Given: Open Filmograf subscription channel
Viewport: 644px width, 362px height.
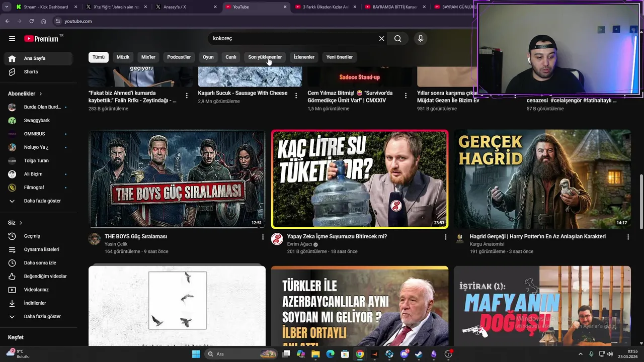Looking at the screenshot, I should [39, 188].
